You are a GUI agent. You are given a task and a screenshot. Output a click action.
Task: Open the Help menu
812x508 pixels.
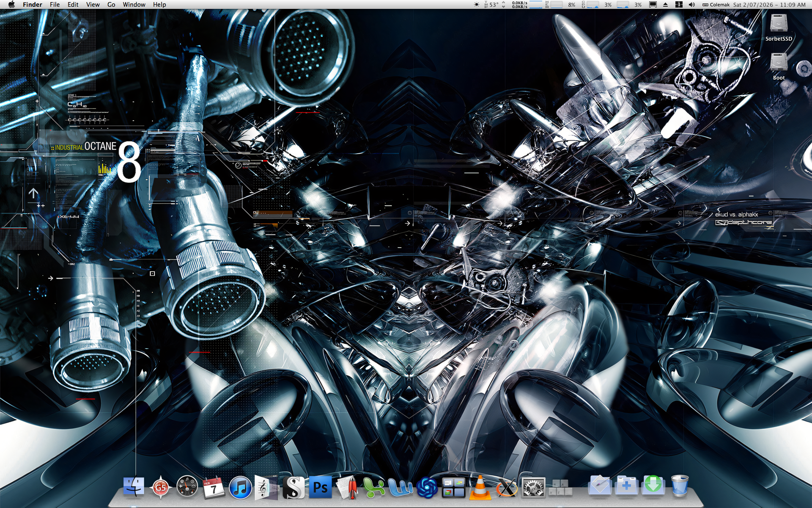tap(159, 5)
